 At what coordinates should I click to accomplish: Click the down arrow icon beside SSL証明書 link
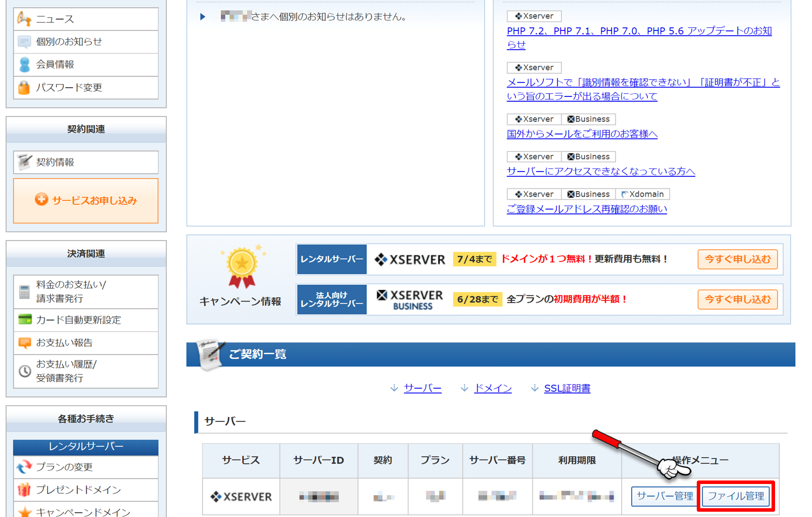click(534, 388)
